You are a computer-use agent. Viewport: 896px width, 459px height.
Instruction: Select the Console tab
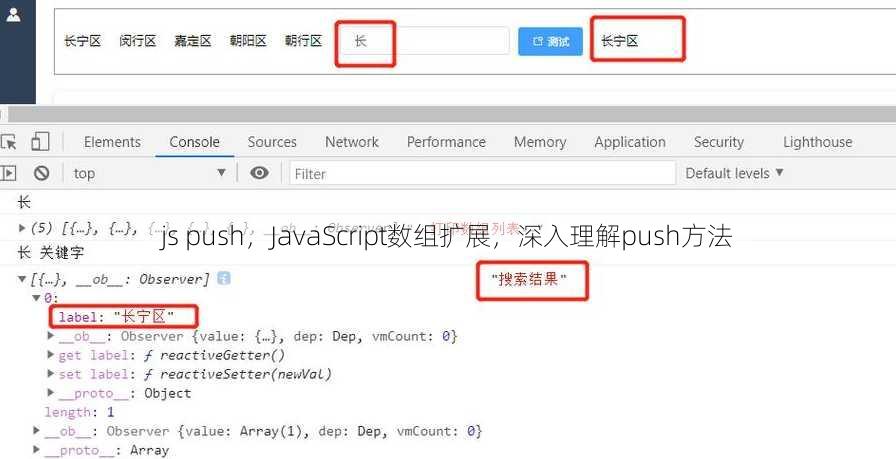[194, 142]
